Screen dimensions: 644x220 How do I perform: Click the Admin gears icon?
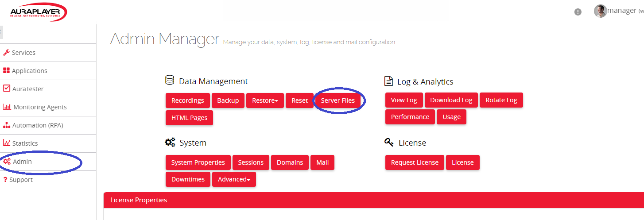7,162
